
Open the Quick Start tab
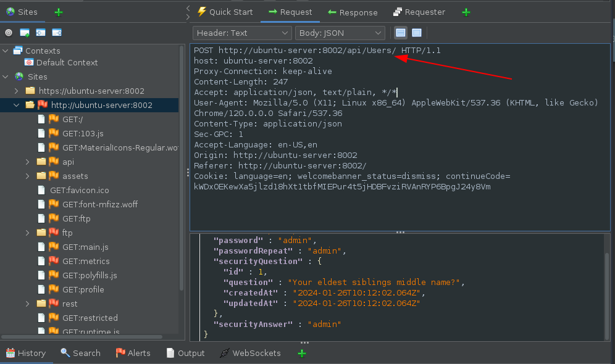click(x=225, y=12)
